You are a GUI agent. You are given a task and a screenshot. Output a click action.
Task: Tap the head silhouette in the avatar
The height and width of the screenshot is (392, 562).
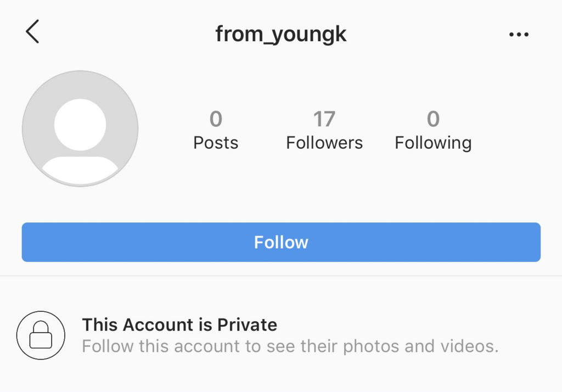pyautogui.click(x=80, y=125)
